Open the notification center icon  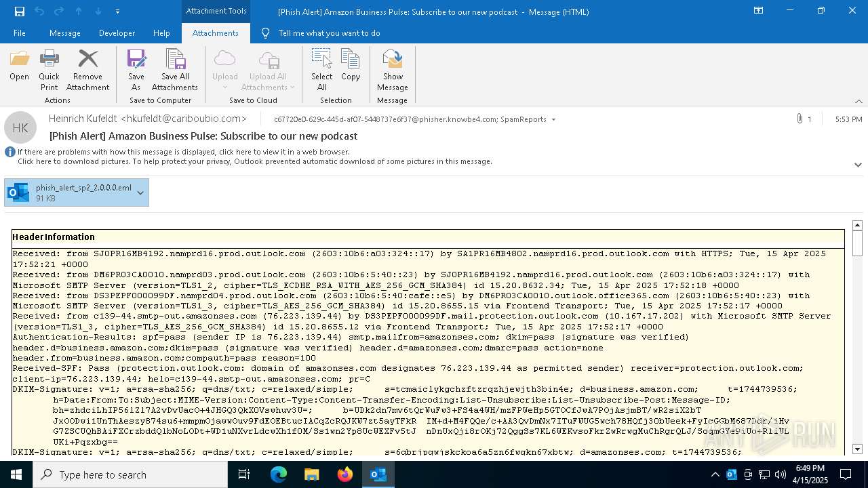pos(846,474)
